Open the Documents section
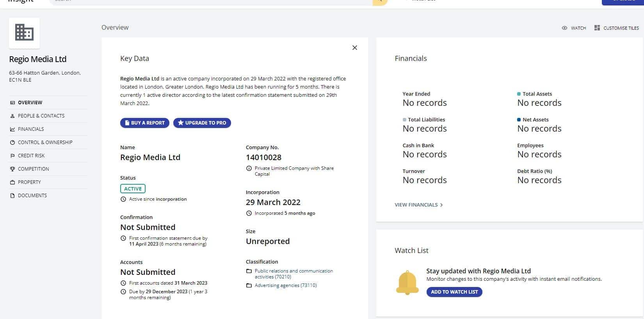Image resolution: width=644 pixels, height=319 pixels. point(32,196)
